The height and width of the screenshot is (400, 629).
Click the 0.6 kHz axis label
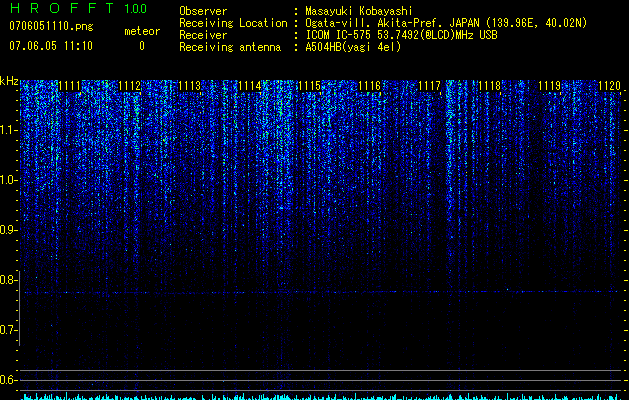8,380
